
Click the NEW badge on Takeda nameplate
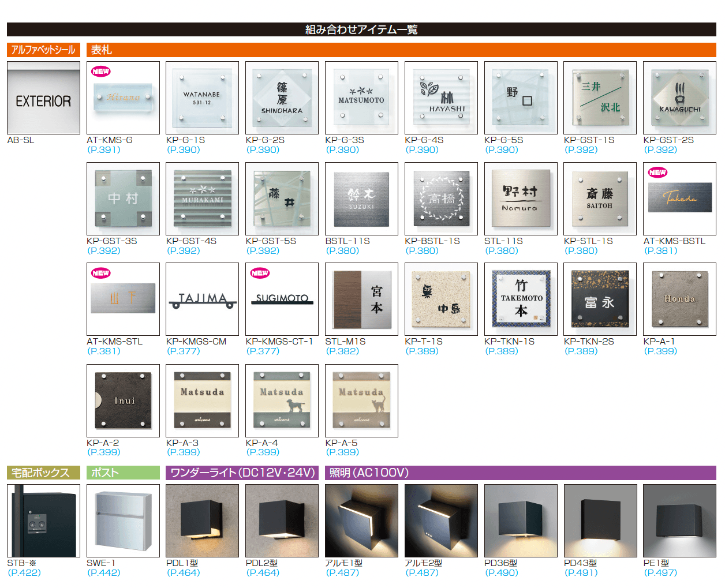point(657,173)
